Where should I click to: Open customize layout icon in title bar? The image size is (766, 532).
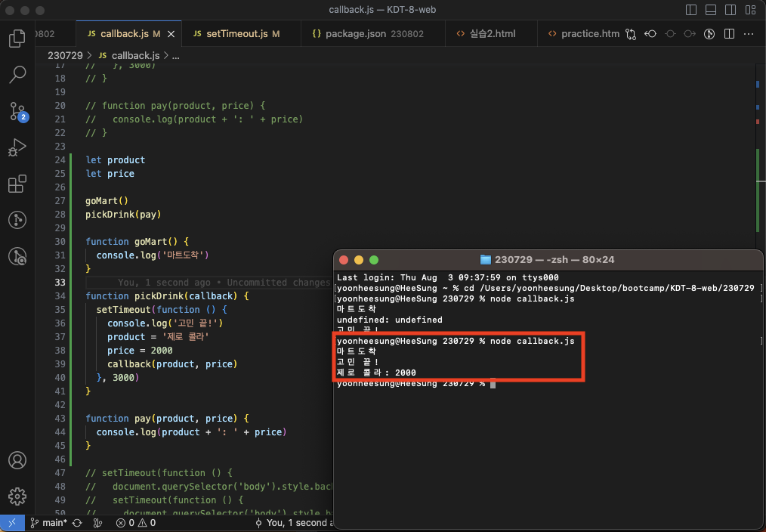750,10
